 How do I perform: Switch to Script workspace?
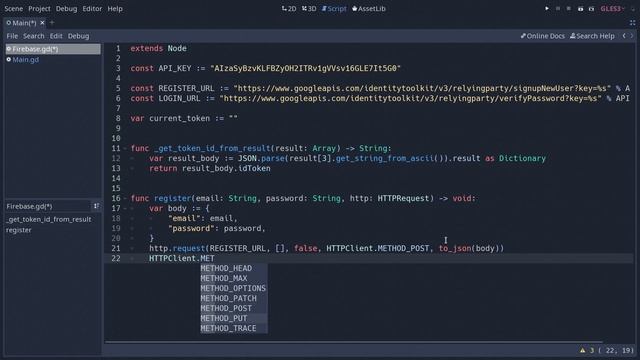[334, 9]
